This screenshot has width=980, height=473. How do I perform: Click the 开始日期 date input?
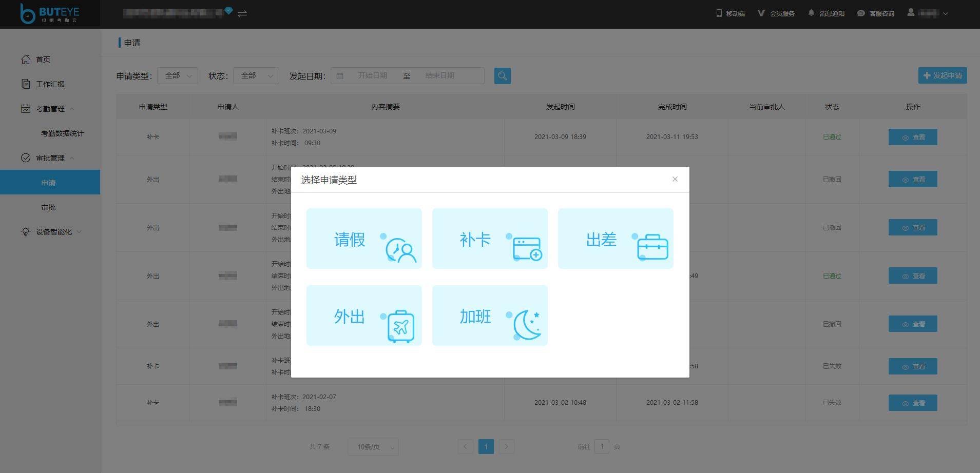tap(372, 76)
